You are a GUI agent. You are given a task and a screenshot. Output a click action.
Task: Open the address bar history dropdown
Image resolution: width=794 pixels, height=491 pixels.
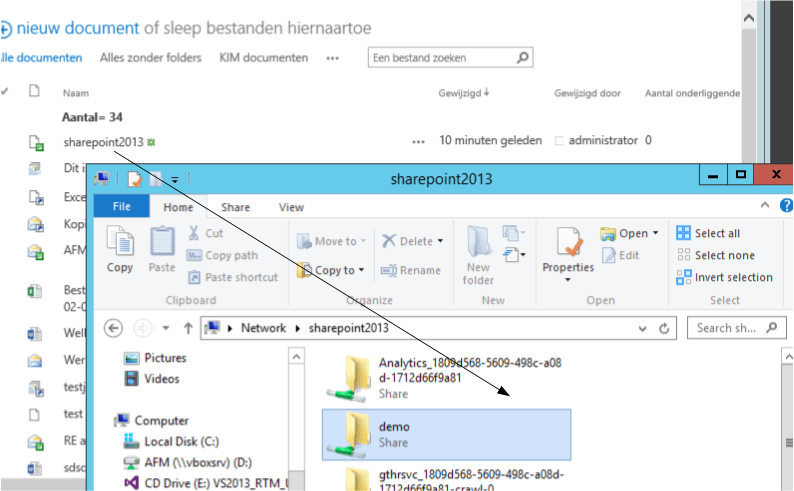(x=640, y=328)
